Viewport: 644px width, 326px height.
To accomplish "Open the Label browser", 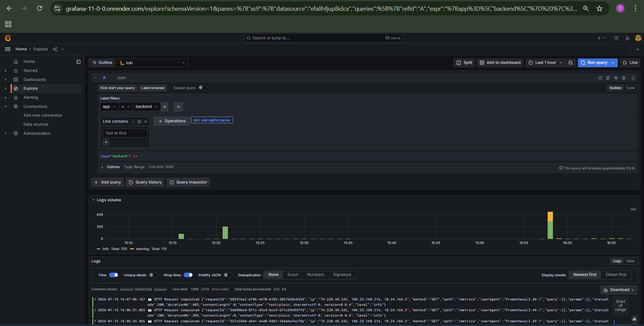I will [153, 88].
